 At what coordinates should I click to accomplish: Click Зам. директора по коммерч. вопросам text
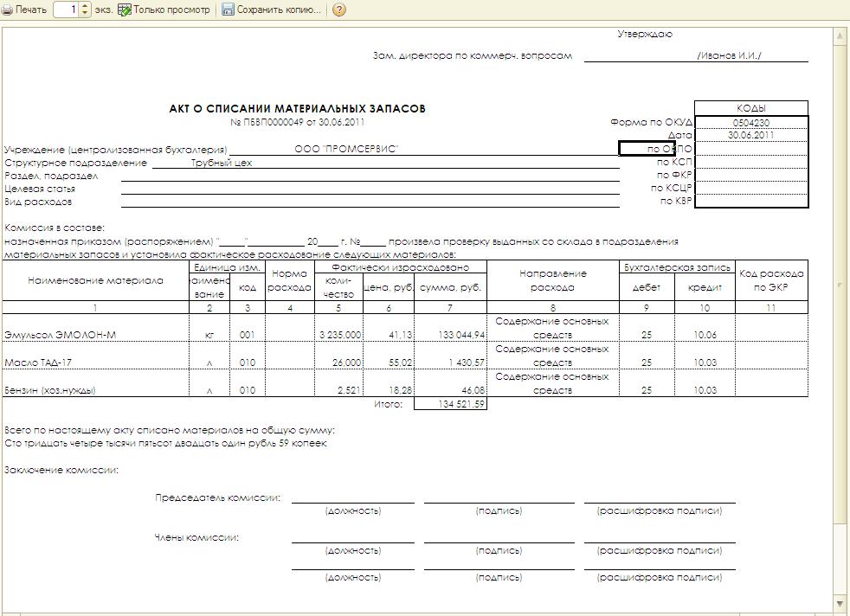(x=472, y=55)
